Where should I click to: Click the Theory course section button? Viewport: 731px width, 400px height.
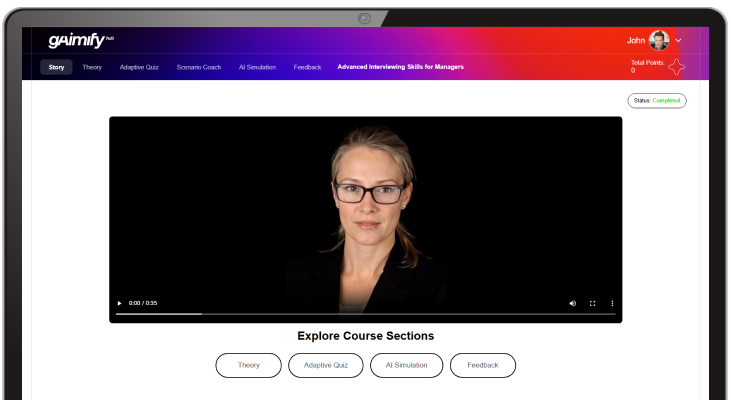(248, 365)
